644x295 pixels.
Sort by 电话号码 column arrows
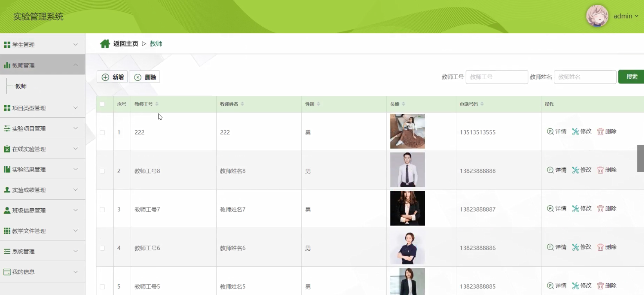[482, 104]
